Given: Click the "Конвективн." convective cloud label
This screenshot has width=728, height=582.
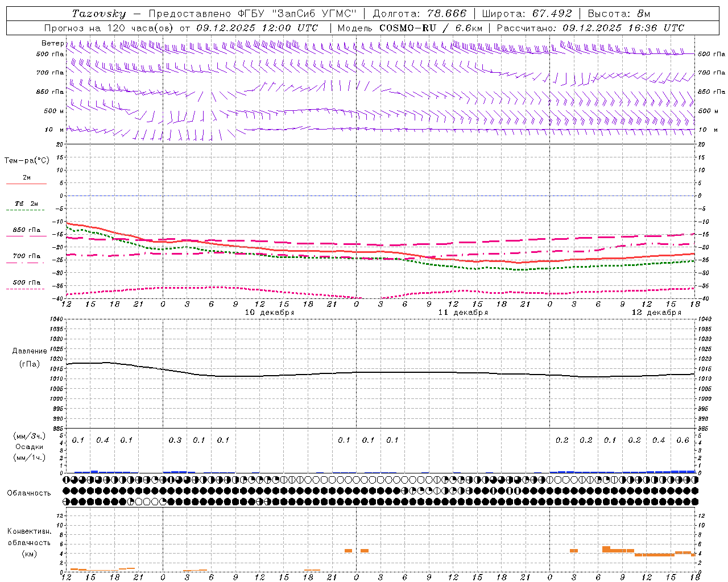Looking at the screenshot, I should [x=29, y=531].
